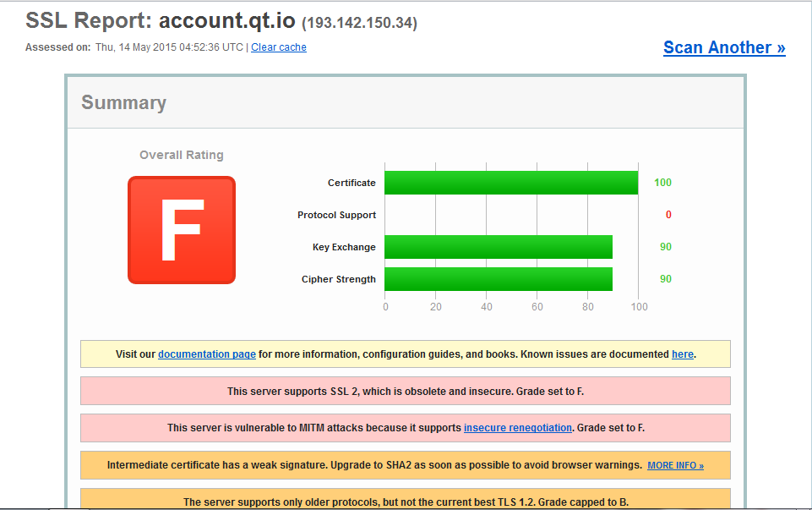Click the weak signature intermediate certificate warning
812x510 pixels.
click(x=406, y=465)
